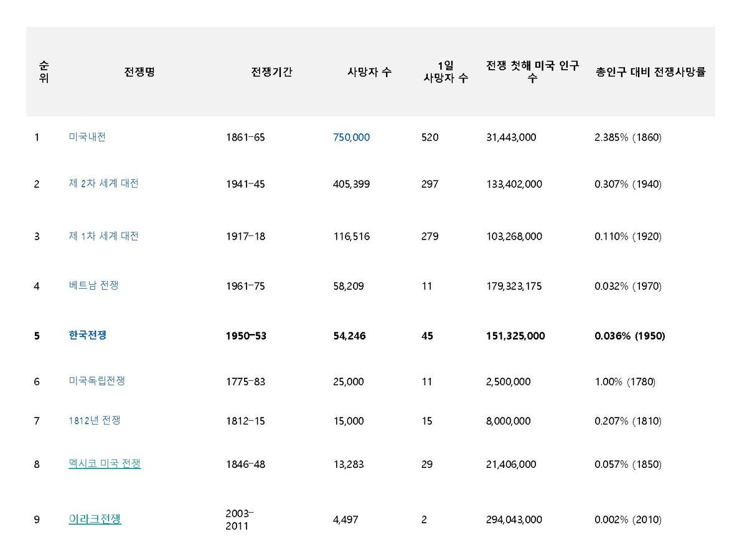747x560 pixels.
Task: Click the 제 2차 세계 대전 link
Action: pyautogui.click(x=103, y=184)
